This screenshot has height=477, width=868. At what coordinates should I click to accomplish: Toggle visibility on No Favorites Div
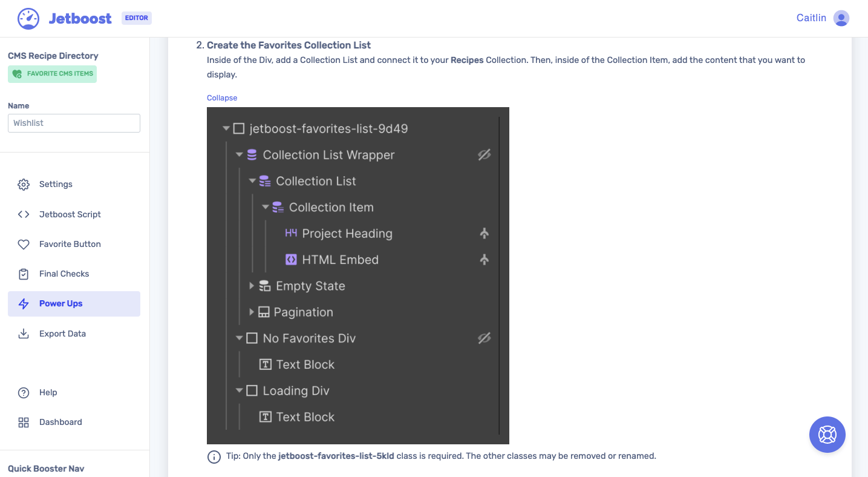(484, 338)
